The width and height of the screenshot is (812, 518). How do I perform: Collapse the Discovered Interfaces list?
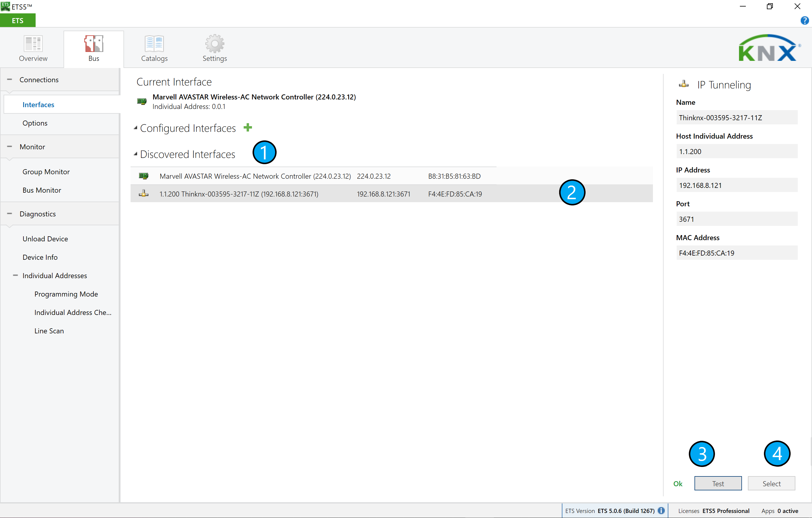click(x=136, y=154)
